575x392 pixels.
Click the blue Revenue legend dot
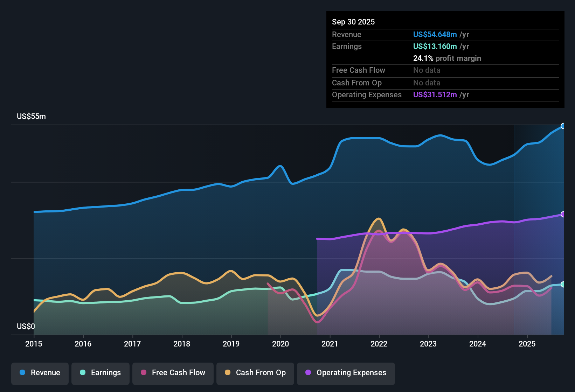(22, 373)
